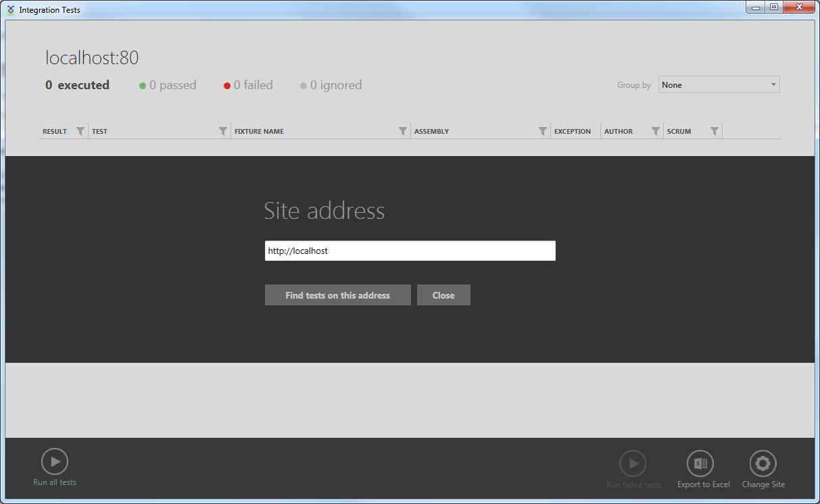Click the filter icon on RESULT column
The width and height of the screenshot is (820, 504).
coord(80,131)
